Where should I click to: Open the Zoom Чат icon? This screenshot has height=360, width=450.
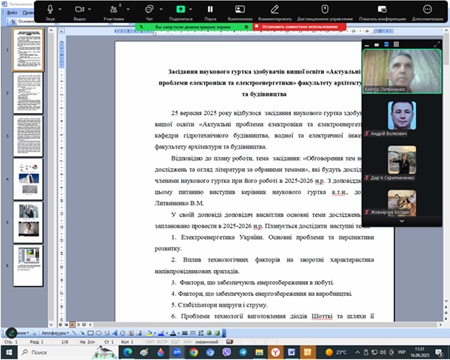pyautogui.click(x=150, y=9)
